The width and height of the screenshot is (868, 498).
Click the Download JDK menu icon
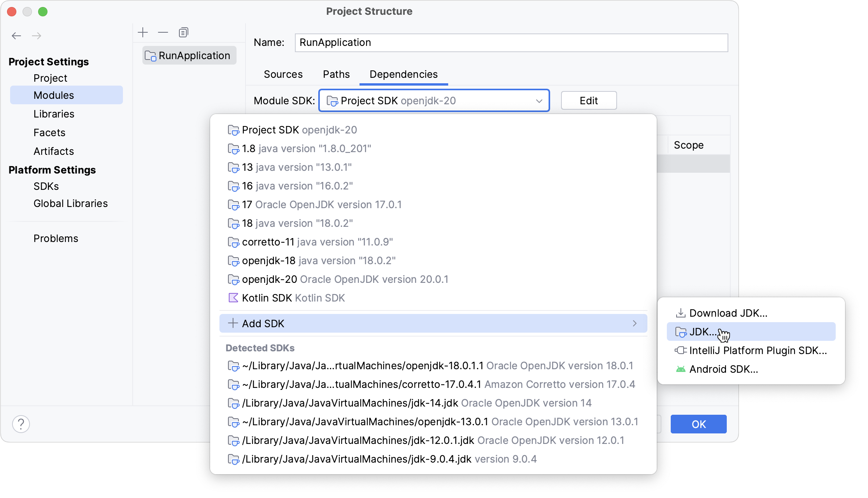(680, 312)
